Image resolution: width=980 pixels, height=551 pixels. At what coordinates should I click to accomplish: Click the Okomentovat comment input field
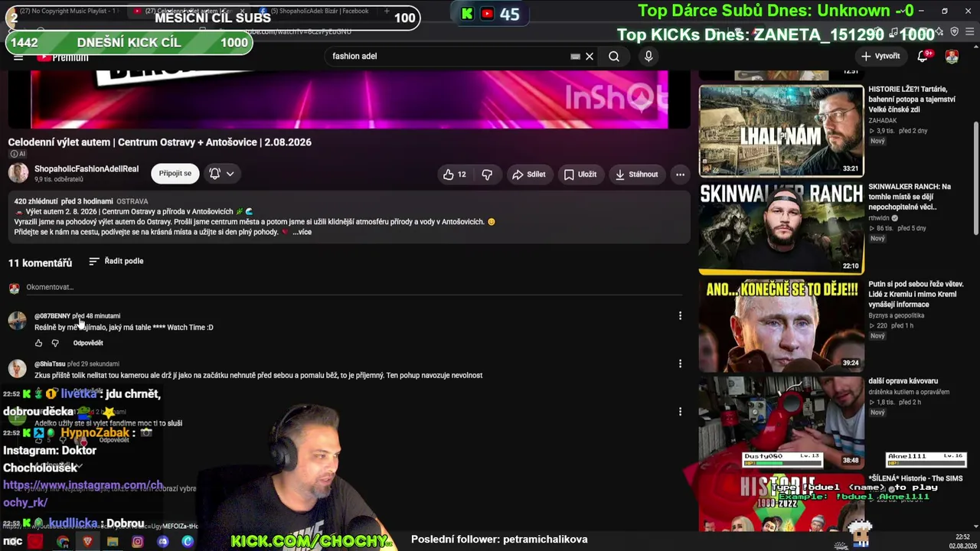pyautogui.click(x=354, y=288)
